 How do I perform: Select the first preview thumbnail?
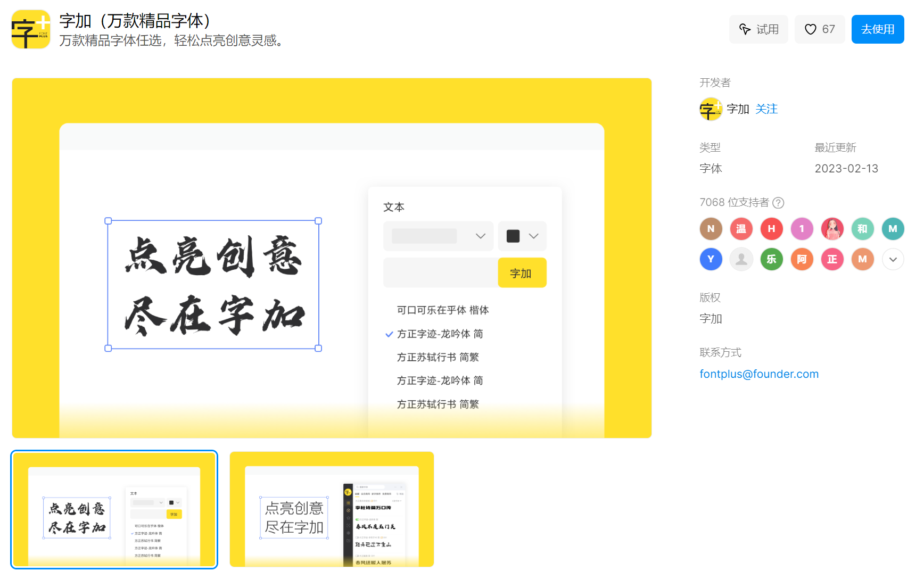point(114,509)
